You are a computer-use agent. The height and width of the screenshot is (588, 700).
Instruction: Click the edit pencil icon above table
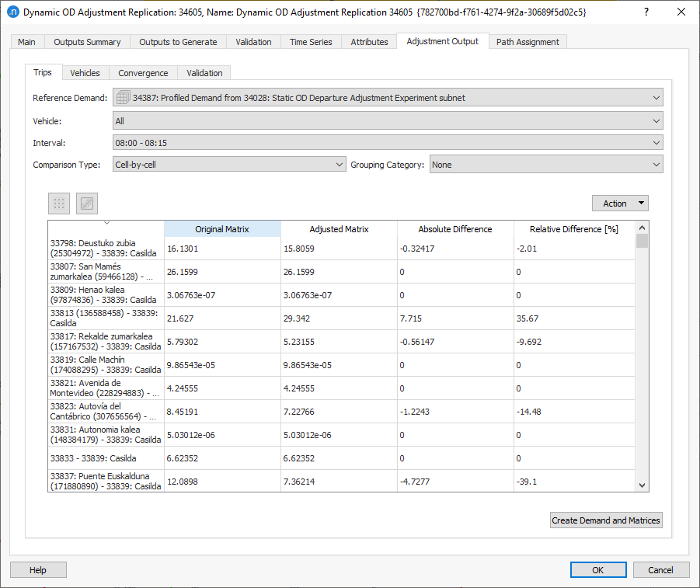point(87,204)
